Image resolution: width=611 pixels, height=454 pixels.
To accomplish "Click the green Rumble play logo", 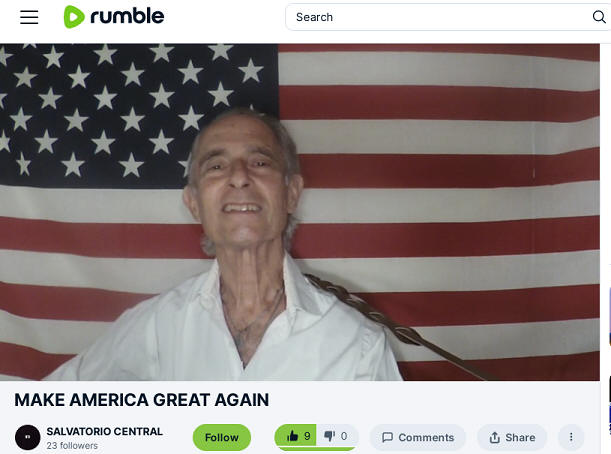I will 74,17.
